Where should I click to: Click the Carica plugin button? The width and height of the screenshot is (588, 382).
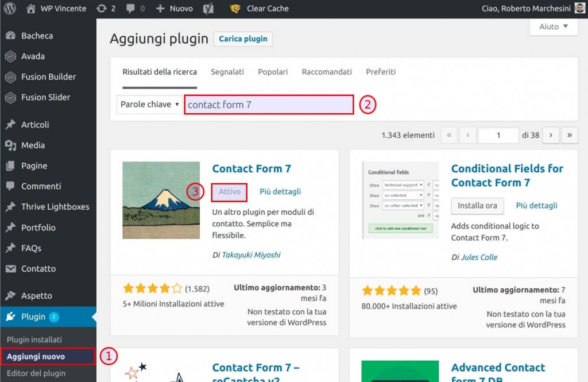243,39
